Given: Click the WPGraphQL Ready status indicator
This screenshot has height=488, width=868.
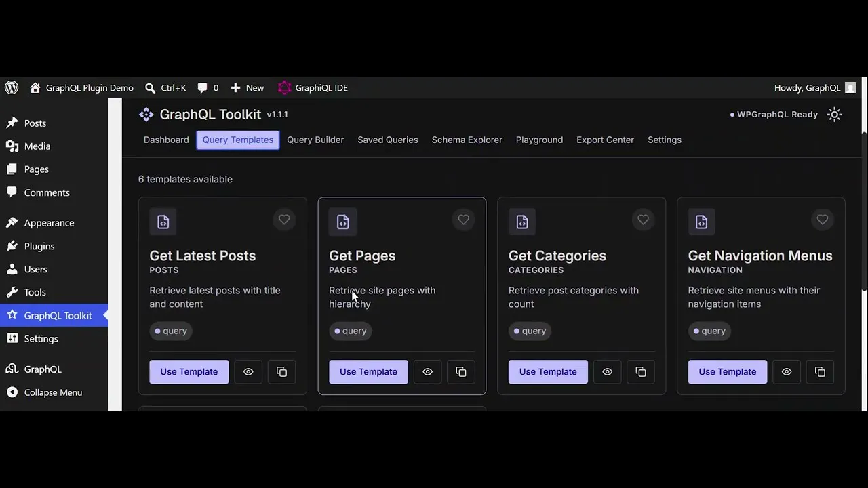Looking at the screenshot, I should (774, 115).
